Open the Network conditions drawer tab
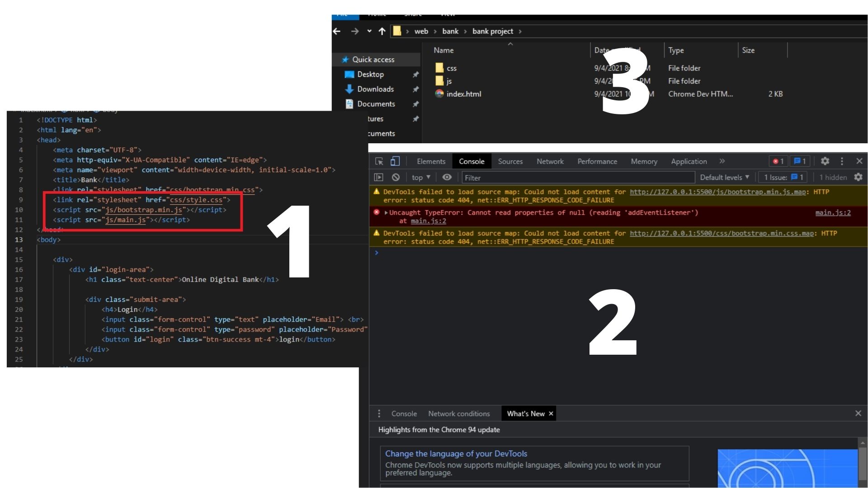Image resolution: width=868 pixels, height=488 pixels. pos(459,413)
